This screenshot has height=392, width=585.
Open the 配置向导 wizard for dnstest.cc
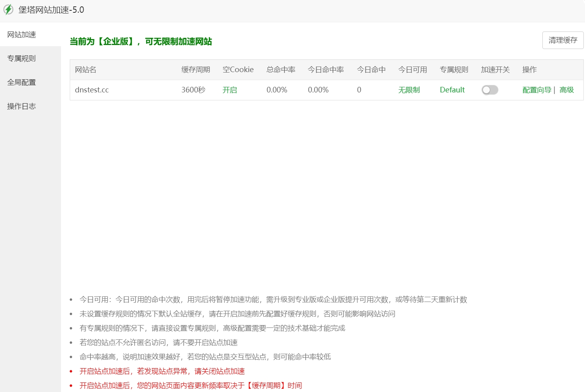point(536,90)
